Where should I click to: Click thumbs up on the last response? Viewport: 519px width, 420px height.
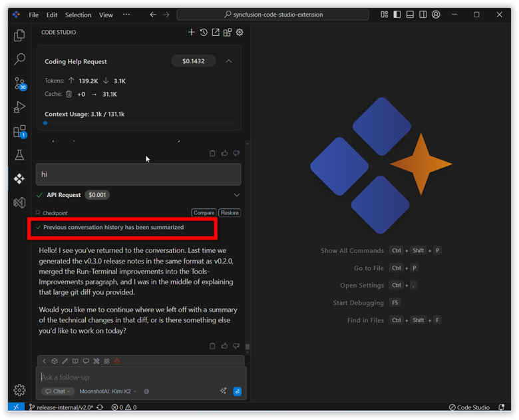coord(224,346)
